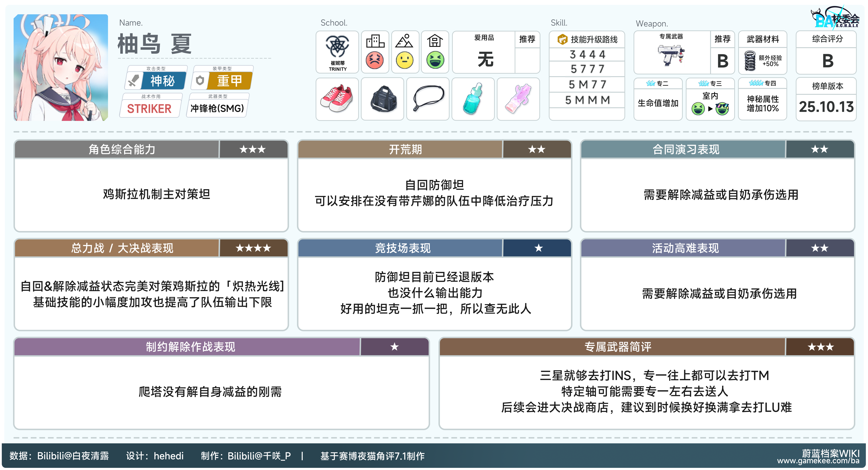Click the 重甲 armor type badge
Viewport: 868px width, 470px height.
(229, 81)
